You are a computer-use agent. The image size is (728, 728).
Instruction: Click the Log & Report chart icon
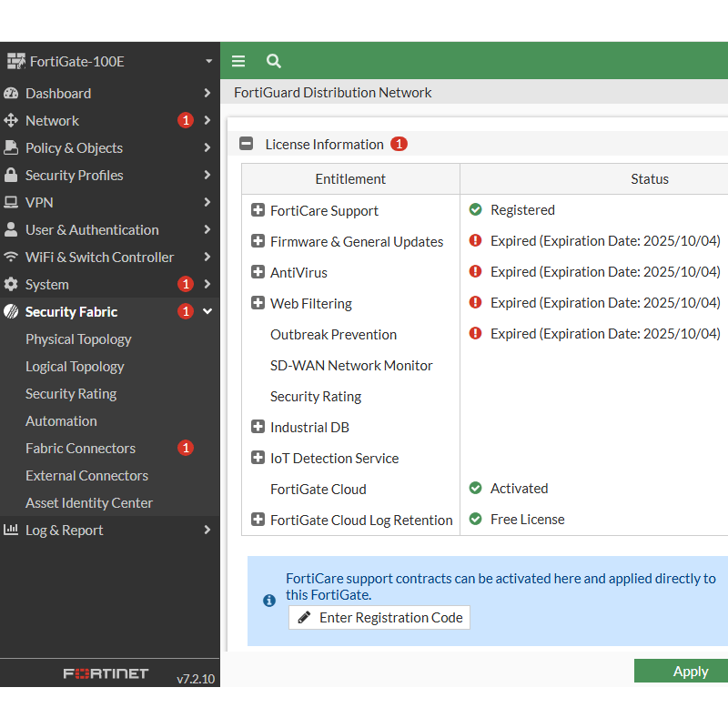tap(11, 530)
